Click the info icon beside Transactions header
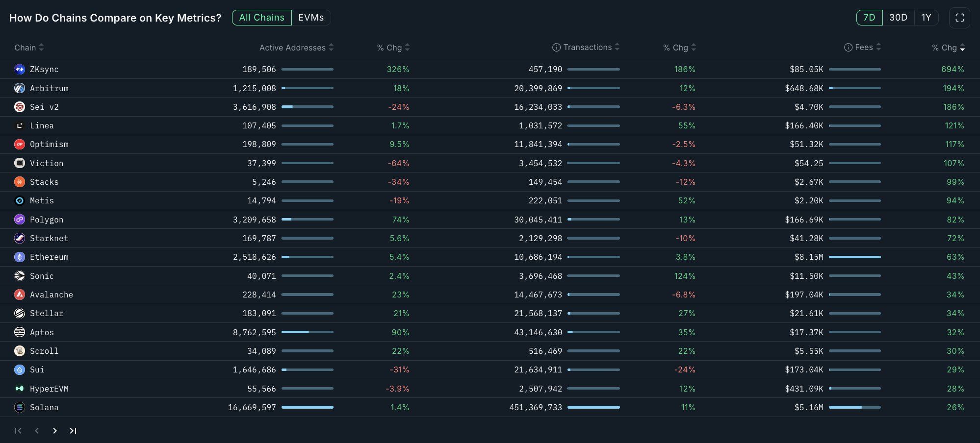This screenshot has height=443, width=980. click(x=556, y=47)
